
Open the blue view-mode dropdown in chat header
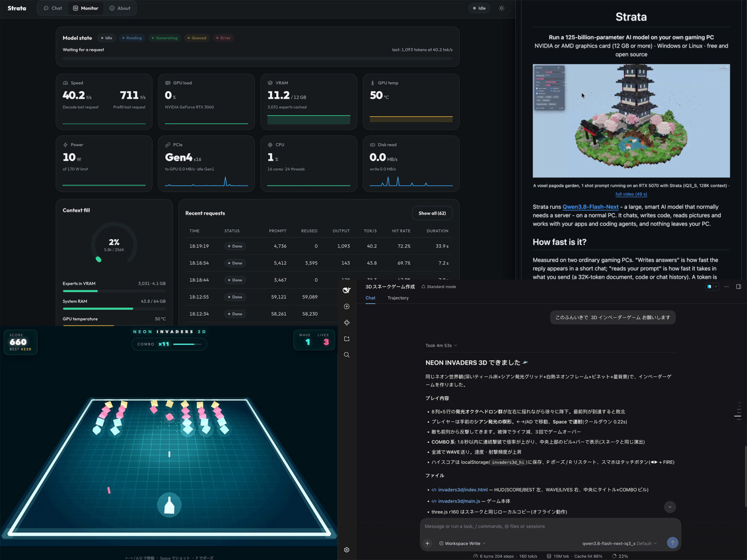pyautogui.click(x=712, y=287)
